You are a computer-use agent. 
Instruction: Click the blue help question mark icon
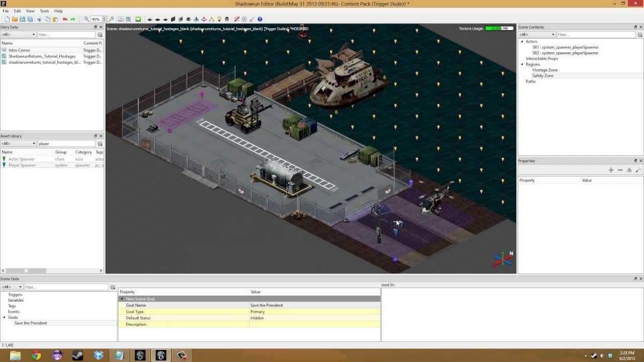(x=260, y=19)
